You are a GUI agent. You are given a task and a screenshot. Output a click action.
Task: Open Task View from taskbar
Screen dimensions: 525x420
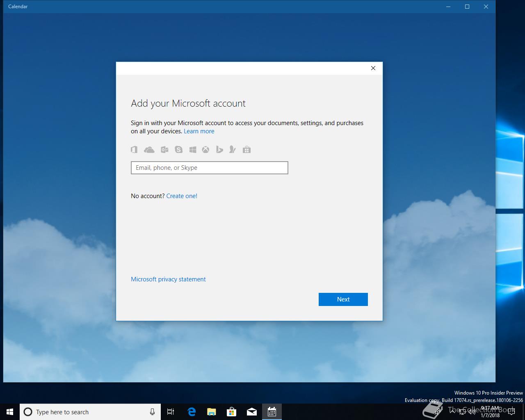pos(171,412)
